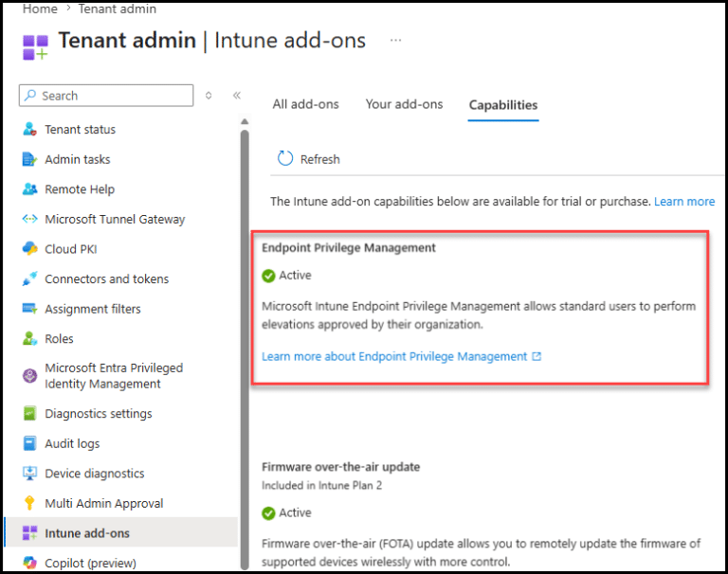Click the Refresh button label

point(319,159)
